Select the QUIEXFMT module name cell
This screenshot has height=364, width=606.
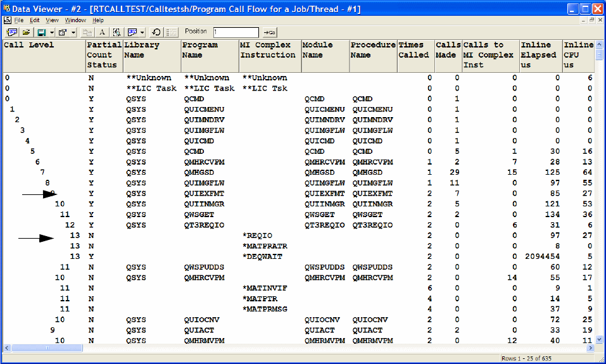(x=324, y=193)
